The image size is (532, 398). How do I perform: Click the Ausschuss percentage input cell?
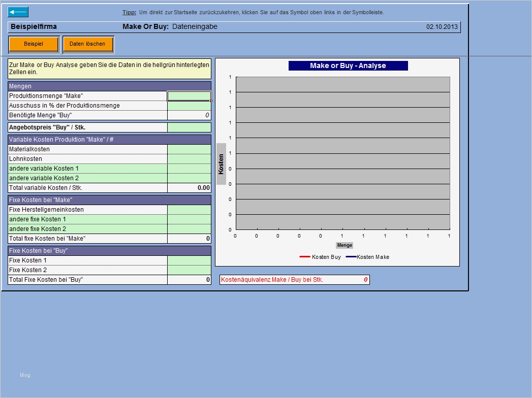coord(189,105)
